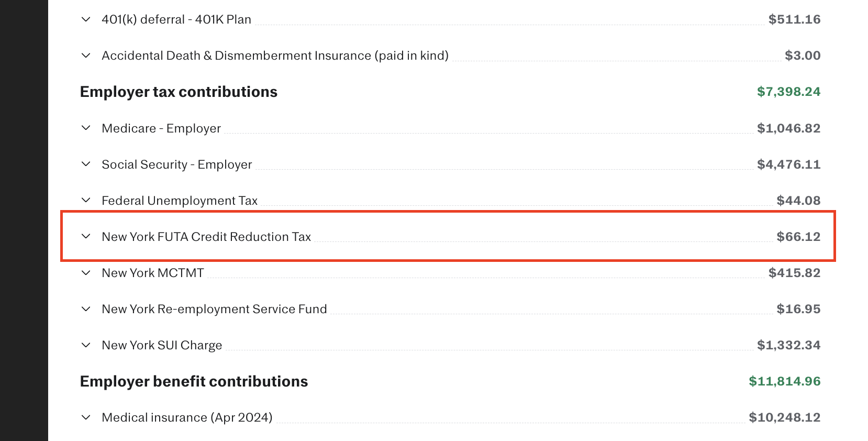Click the Employer benefit contributions heading
This screenshot has height=441, width=868.
(194, 381)
